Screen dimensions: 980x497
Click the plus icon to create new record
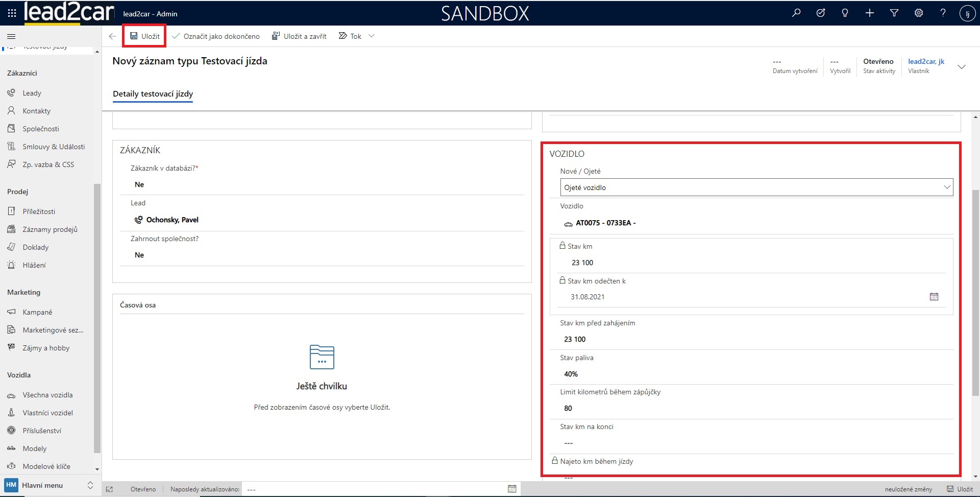pyautogui.click(x=870, y=13)
